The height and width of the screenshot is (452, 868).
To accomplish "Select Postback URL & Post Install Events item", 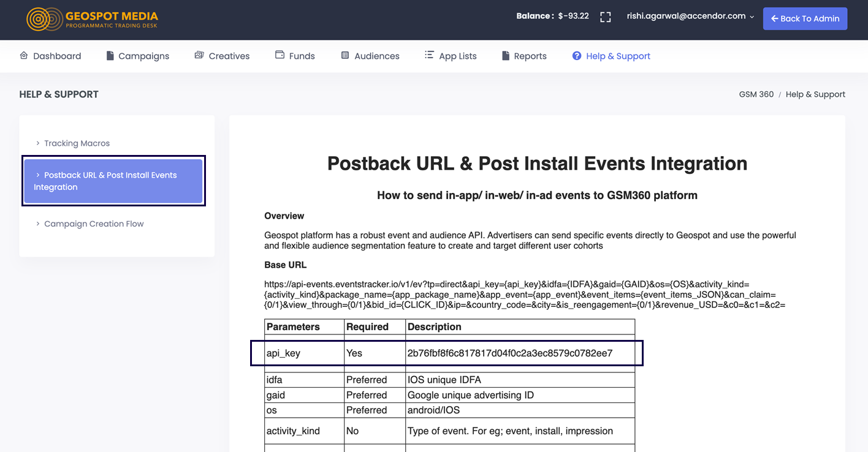I will click(113, 181).
